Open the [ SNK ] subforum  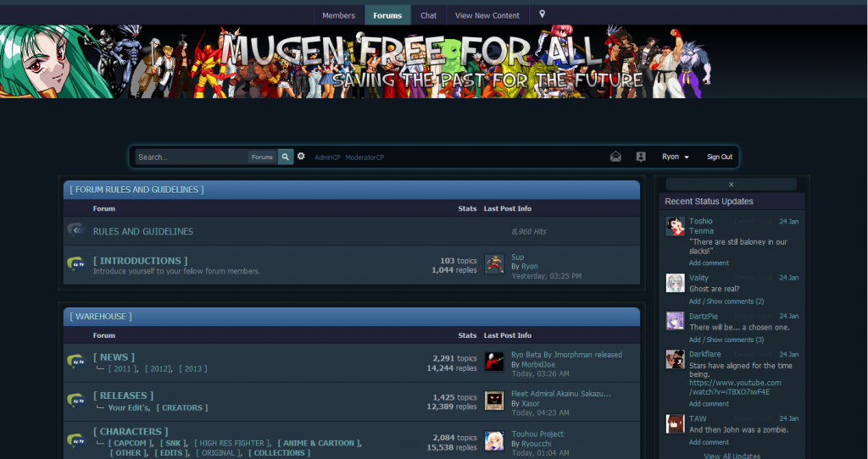[x=173, y=443]
